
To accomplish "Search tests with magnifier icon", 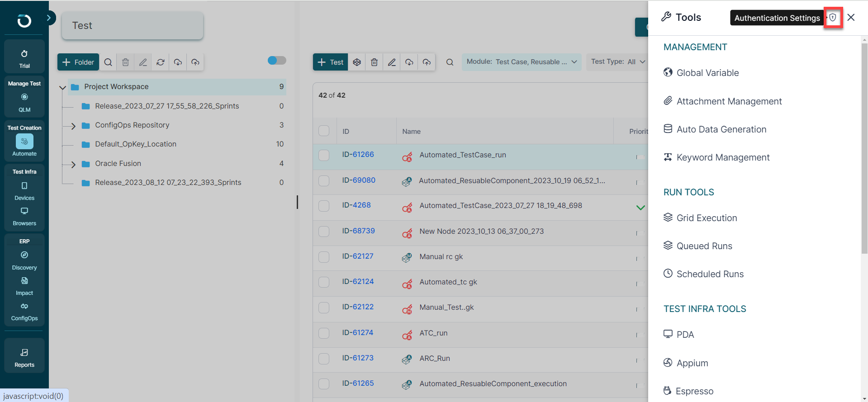I will coord(450,62).
